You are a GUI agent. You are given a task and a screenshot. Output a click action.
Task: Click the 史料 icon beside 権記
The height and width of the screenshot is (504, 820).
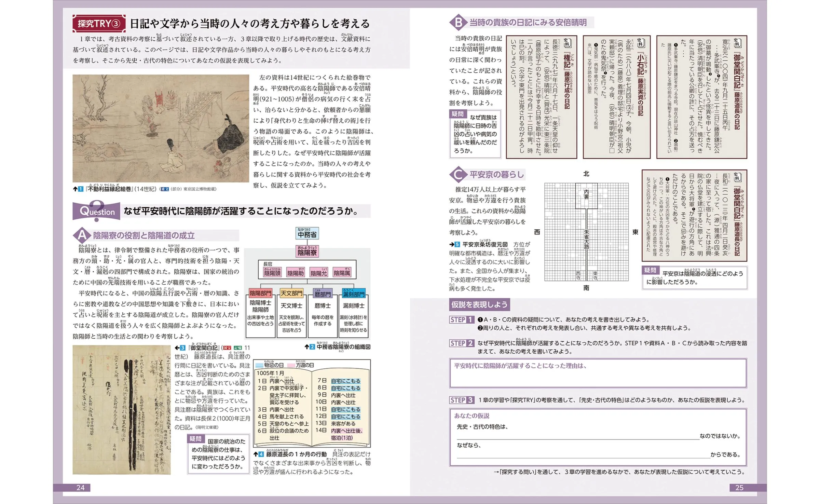[x=568, y=43]
